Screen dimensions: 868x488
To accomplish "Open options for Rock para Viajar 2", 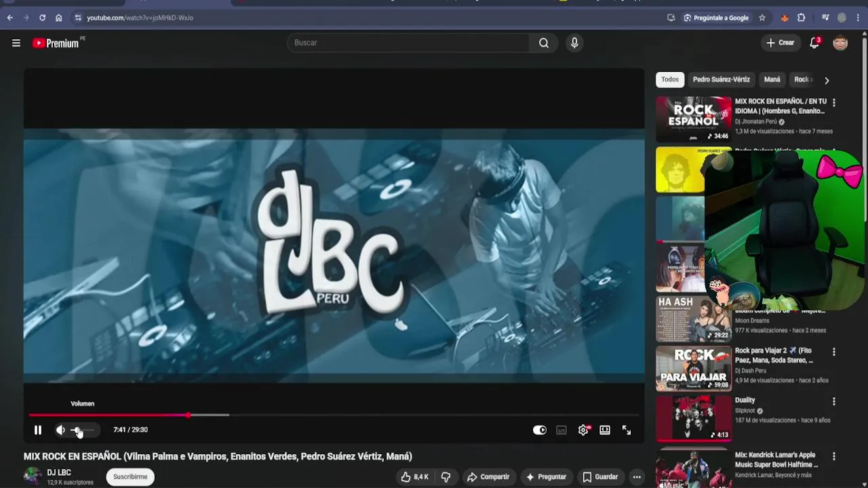I will tap(834, 352).
